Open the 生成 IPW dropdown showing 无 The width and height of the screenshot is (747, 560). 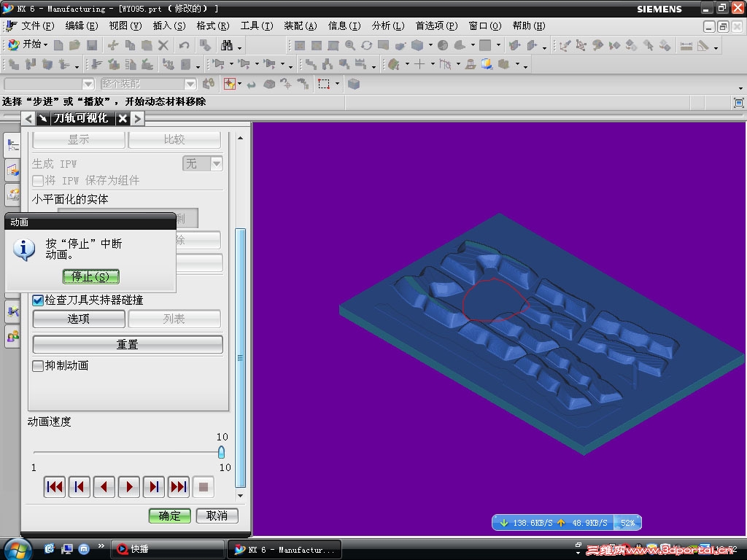pos(203,164)
